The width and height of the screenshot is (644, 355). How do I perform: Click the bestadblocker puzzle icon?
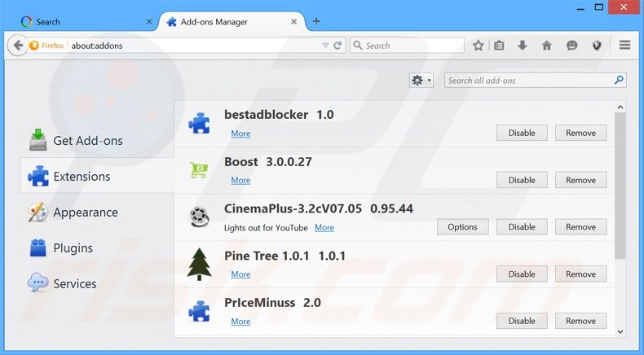click(x=199, y=123)
